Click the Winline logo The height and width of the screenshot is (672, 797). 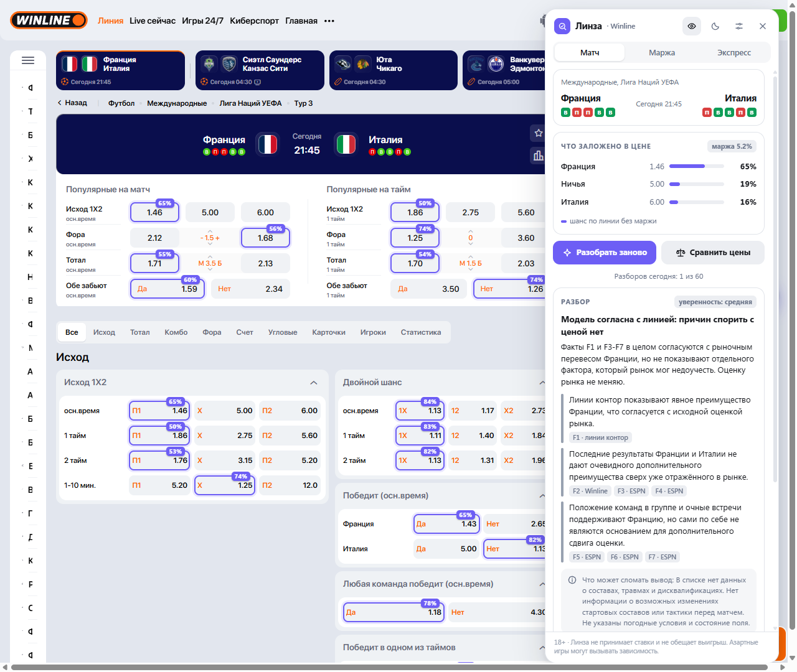click(49, 21)
